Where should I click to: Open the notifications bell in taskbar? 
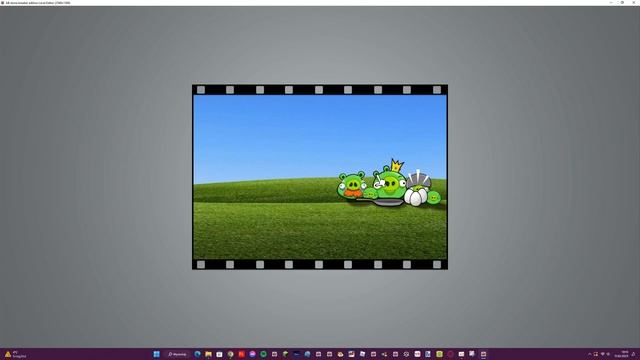coord(633,354)
